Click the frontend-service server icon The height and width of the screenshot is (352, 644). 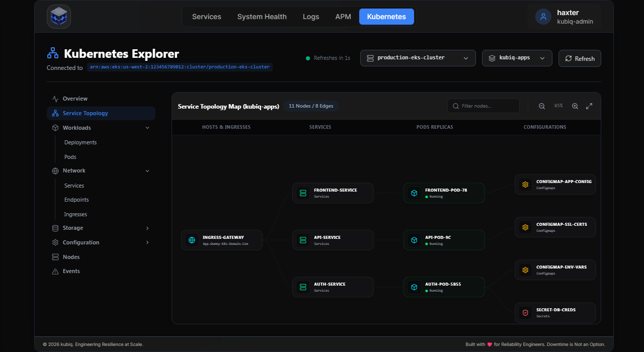point(303,193)
